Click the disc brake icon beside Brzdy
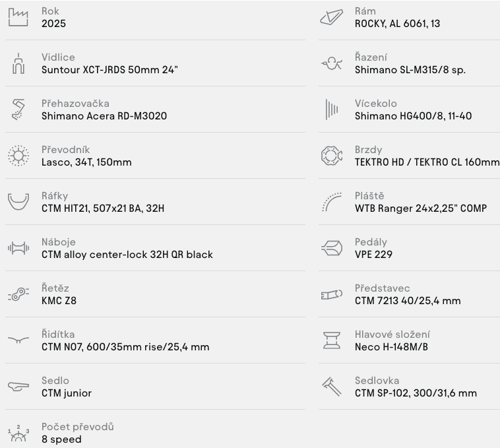The image size is (500, 448). coord(332,156)
